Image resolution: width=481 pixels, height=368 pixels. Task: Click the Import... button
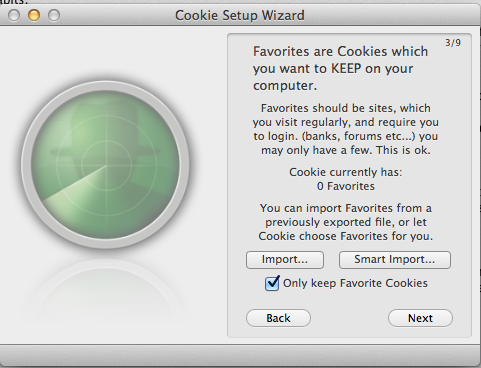[x=285, y=260]
